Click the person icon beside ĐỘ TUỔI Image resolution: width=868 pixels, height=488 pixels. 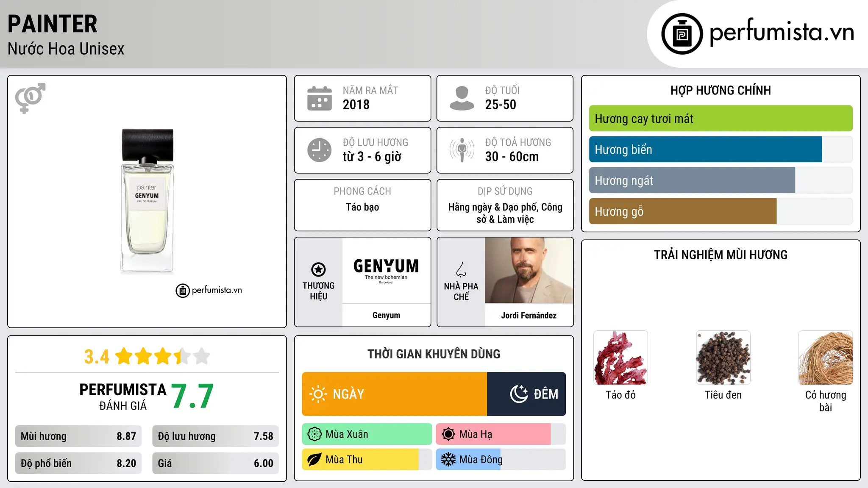point(462,98)
